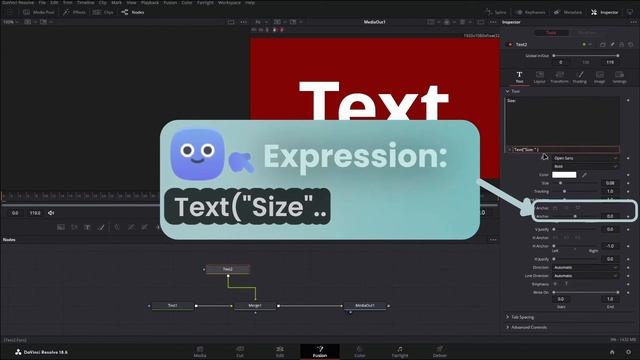Screen dimensions: 640x360
Task: Select the Paint tool in the toolbar
Action: coord(101,227)
